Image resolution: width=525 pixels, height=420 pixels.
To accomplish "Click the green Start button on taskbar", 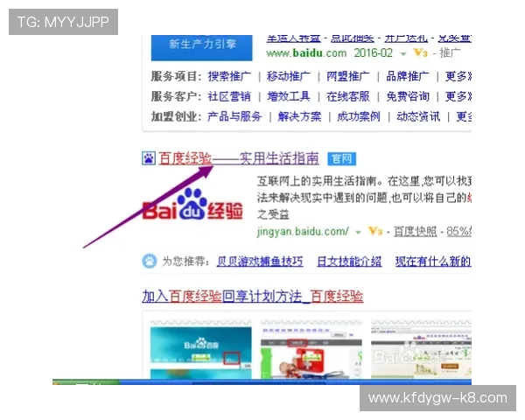I will [x=86, y=382].
